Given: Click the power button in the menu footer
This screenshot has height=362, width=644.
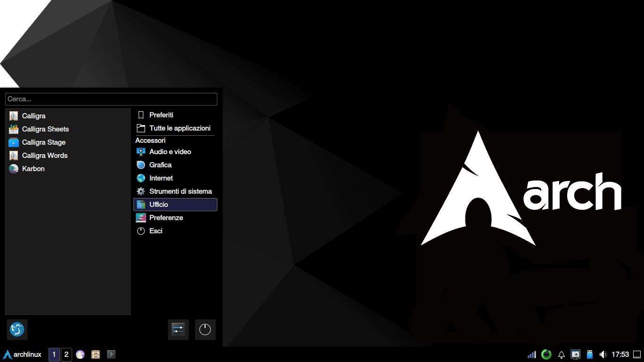Looking at the screenshot, I should (x=205, y=329).
